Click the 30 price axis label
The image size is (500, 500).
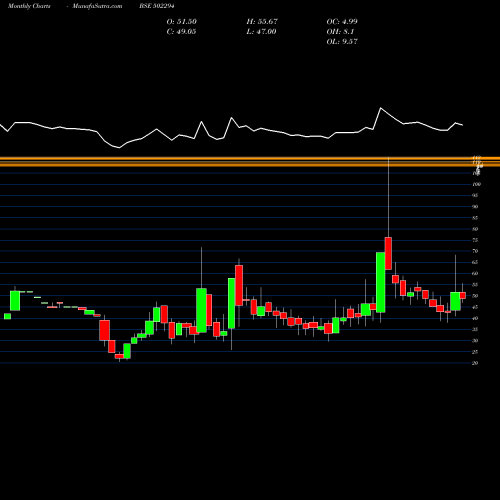tap(475, 341)
